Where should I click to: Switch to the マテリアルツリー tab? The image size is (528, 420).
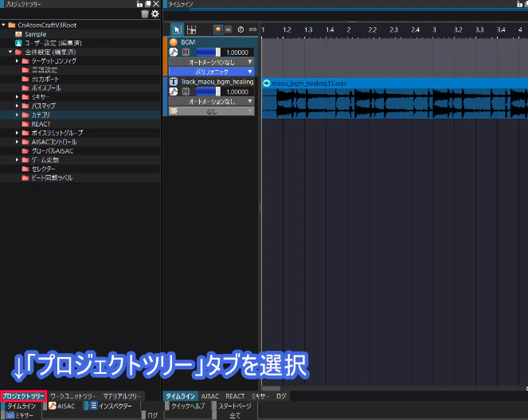(122, 396)
